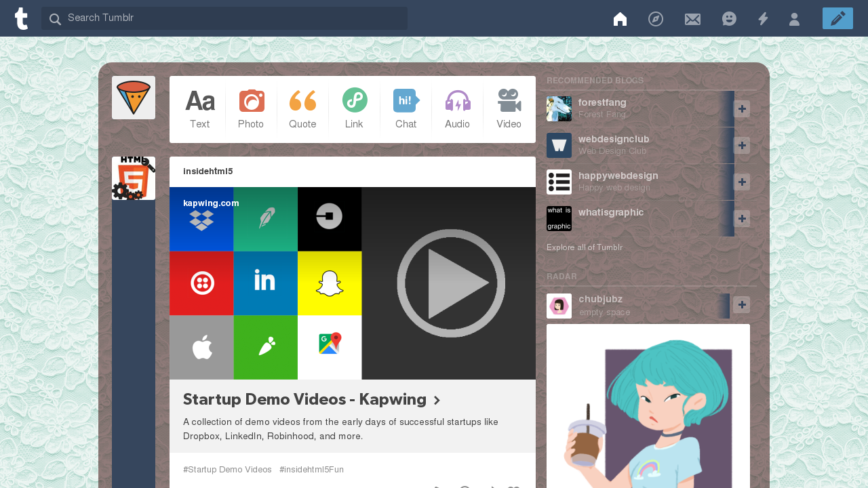Open happywebdesign blog name

coord(618,176)
